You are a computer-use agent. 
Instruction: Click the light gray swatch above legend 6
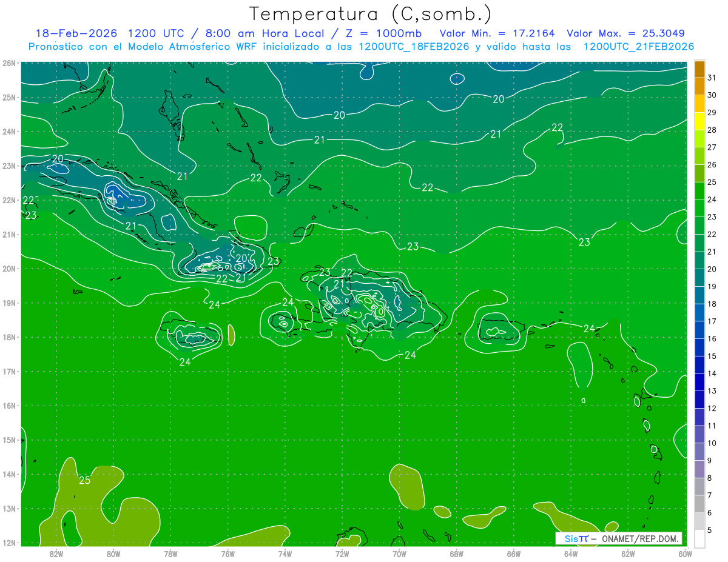coord(699,504)
